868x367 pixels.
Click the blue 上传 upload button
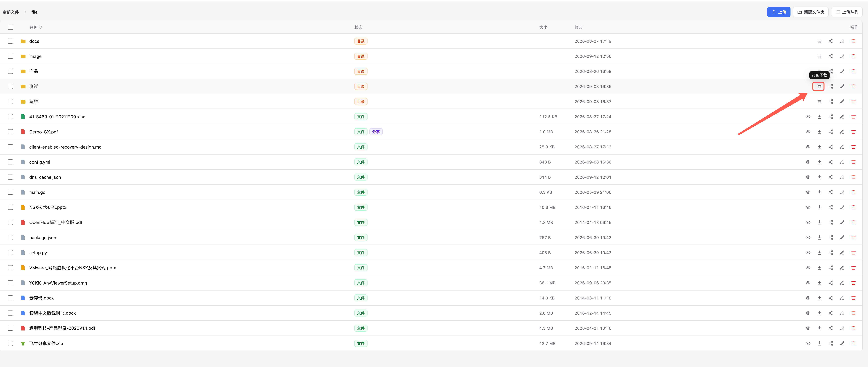779,12
